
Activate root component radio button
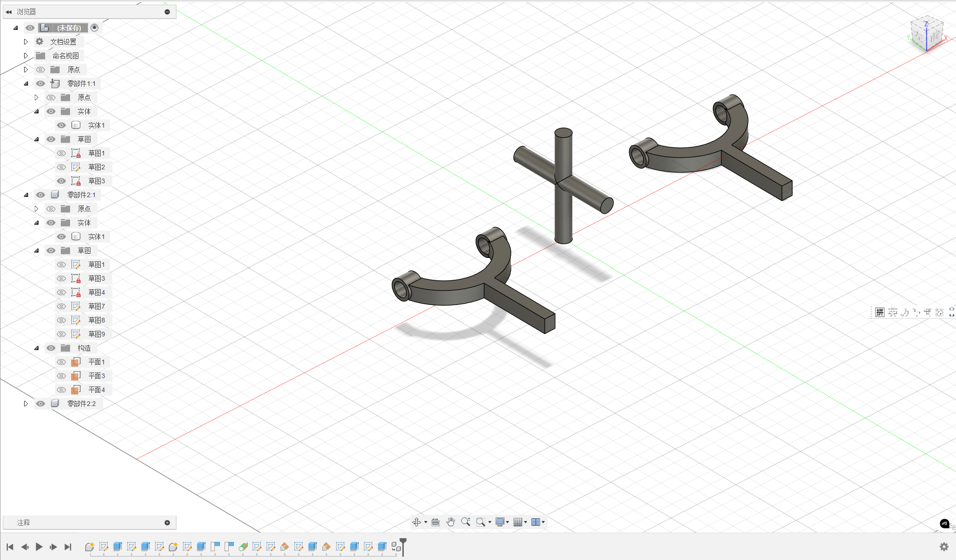pyautogui.click(x=95, y=28)
